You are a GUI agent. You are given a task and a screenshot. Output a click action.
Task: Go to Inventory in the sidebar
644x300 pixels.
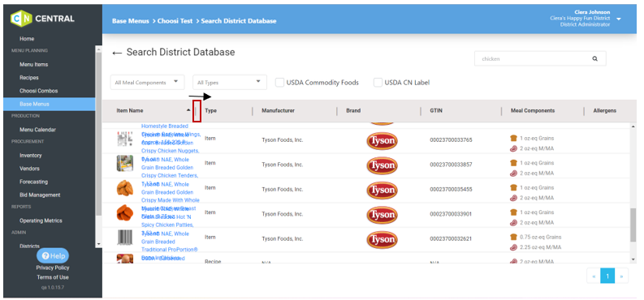click(30, 156)
